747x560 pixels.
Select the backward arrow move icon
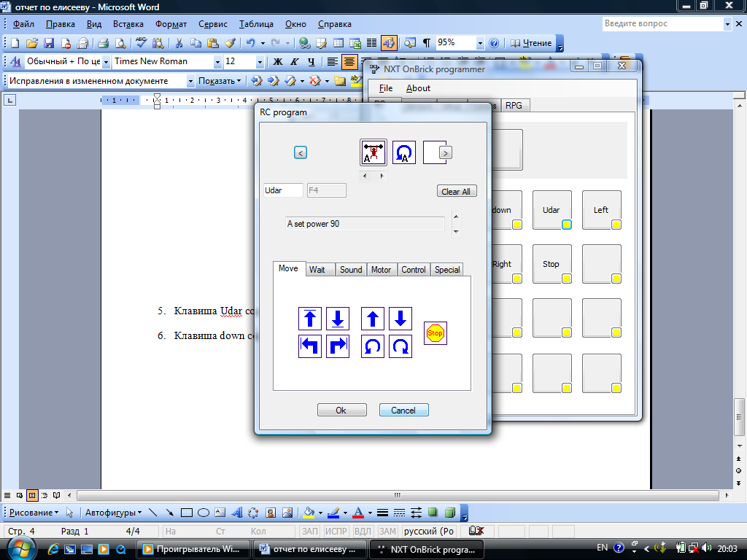[x=400, y=319]
